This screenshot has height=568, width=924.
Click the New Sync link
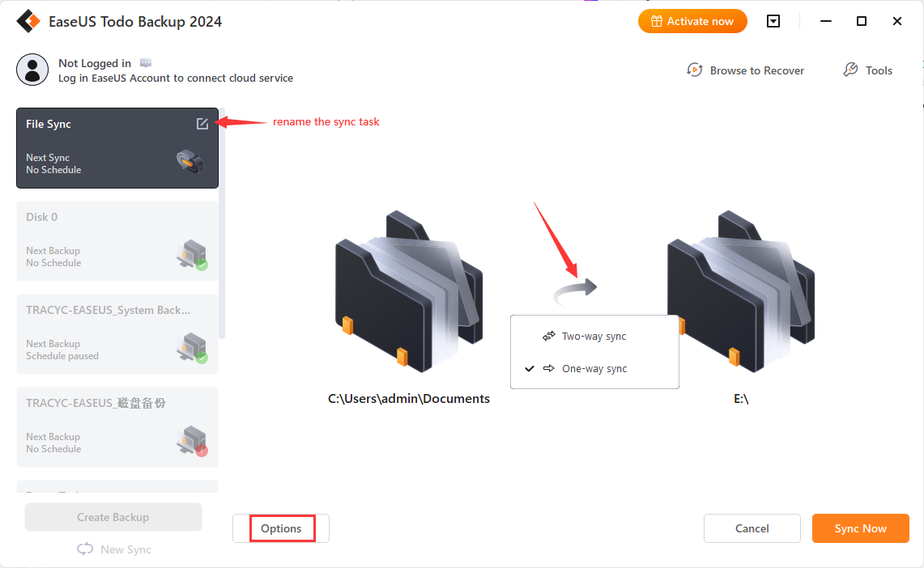114,549
